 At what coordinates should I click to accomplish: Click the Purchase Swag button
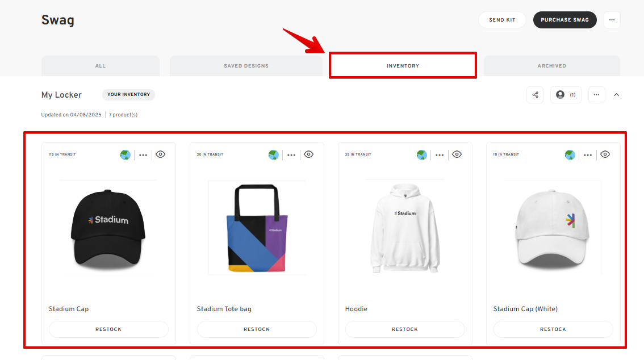click(564, 20)
